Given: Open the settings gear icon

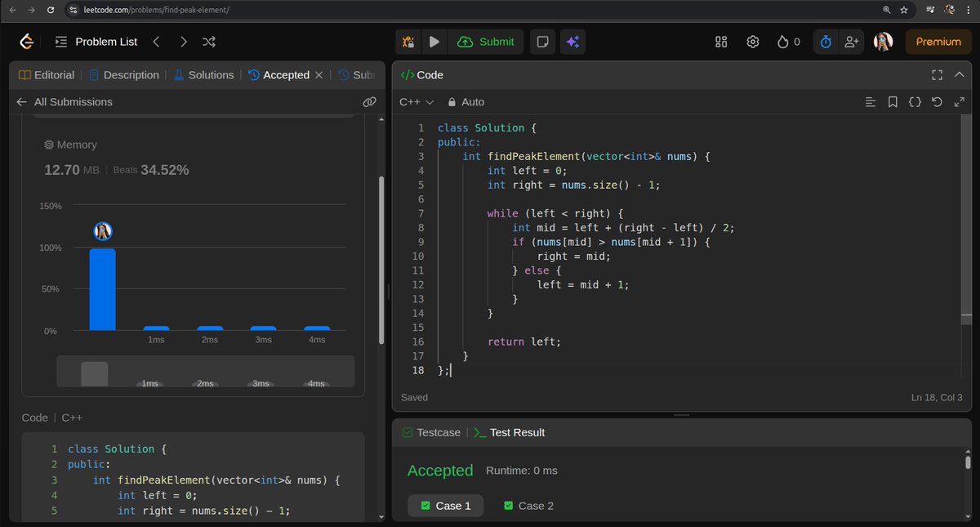Looking at the screenshot, I should pos(753,42).
